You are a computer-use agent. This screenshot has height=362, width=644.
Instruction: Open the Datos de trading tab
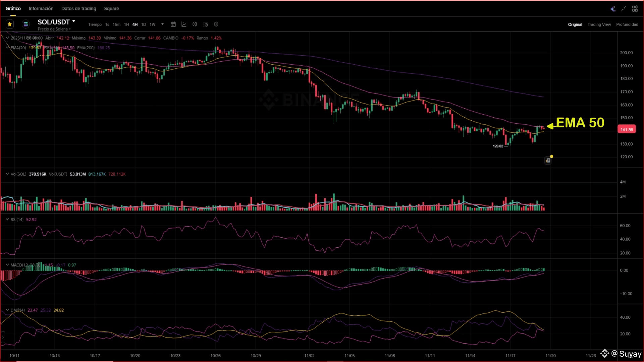coord(78,8)
